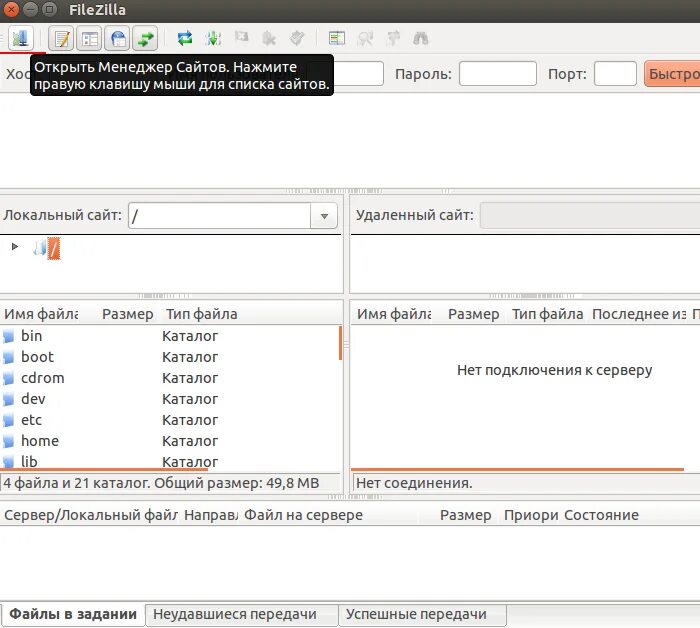Click the dev folder icon
This screenshot has height=628, width=700.
[x=8, y=399]
